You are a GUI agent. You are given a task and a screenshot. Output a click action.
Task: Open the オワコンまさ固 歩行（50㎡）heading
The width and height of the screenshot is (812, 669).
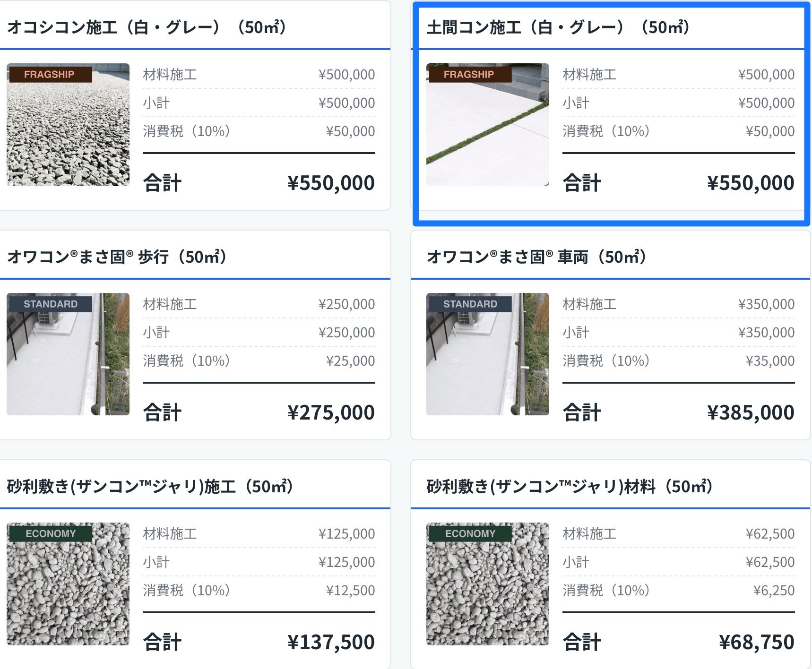point(117,257)
